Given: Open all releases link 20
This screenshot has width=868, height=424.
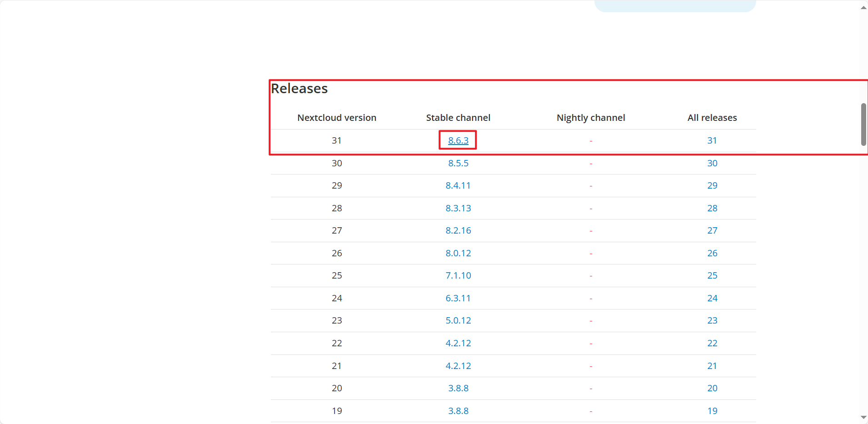Looking at the screenshot, I should (712, 388).
